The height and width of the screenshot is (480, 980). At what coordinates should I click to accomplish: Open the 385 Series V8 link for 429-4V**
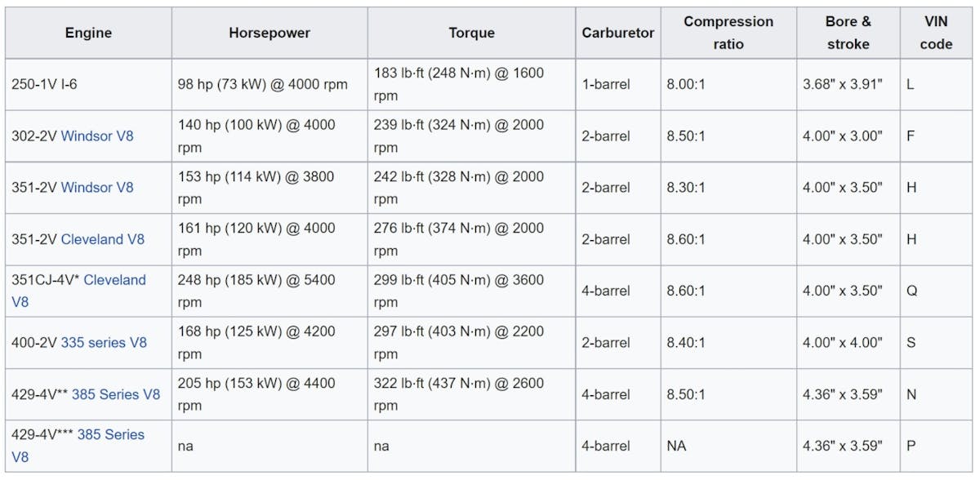pos(116,394)
